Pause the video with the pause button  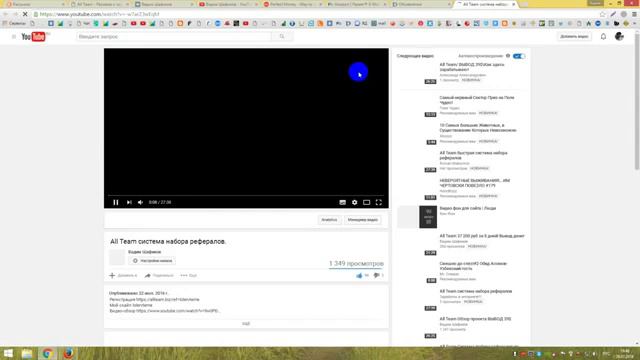click(x=116, y=202)
